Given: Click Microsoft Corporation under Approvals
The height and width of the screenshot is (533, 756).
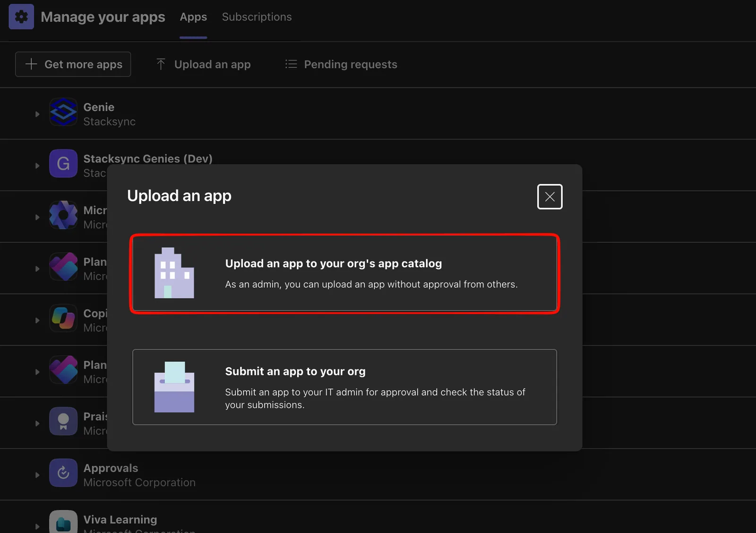Looking at the screenshot, I should click(139, 482).
